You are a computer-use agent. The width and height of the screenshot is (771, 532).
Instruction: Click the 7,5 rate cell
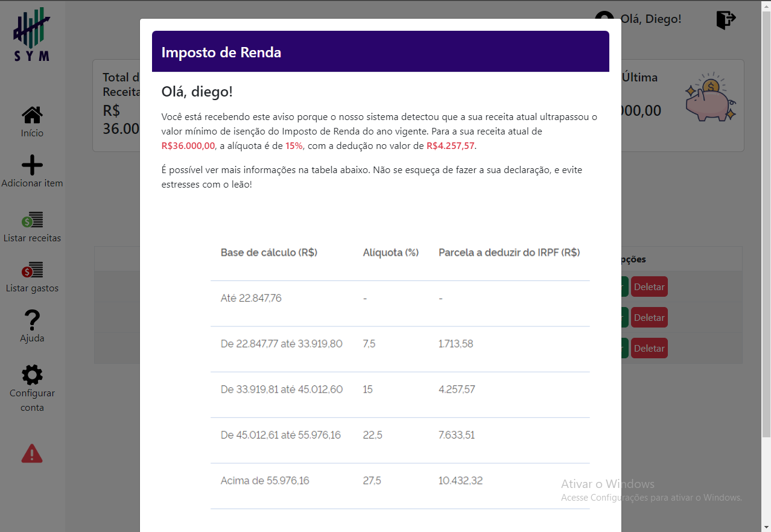(x=369, y=344)
